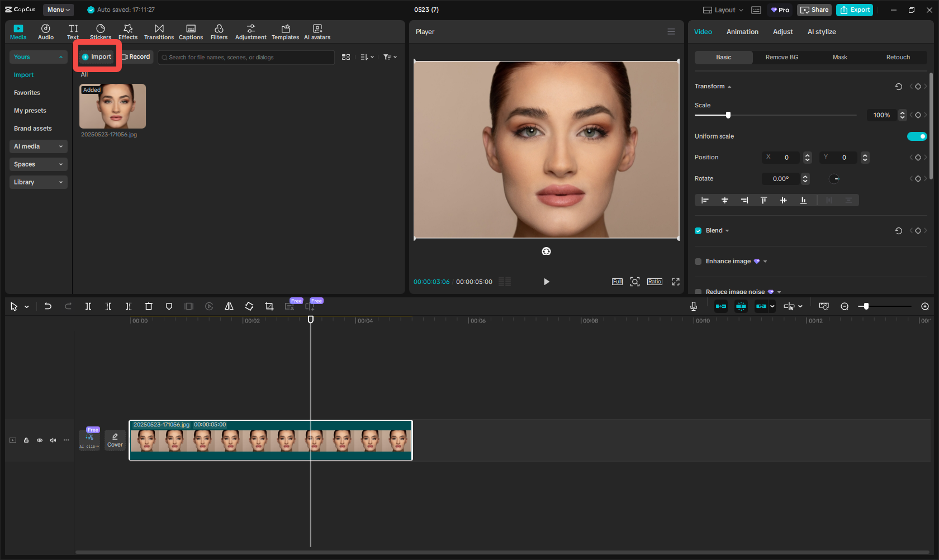The image size is (939, 560).
Task: Uncheck the Blend checkbox
Action: 698,231
